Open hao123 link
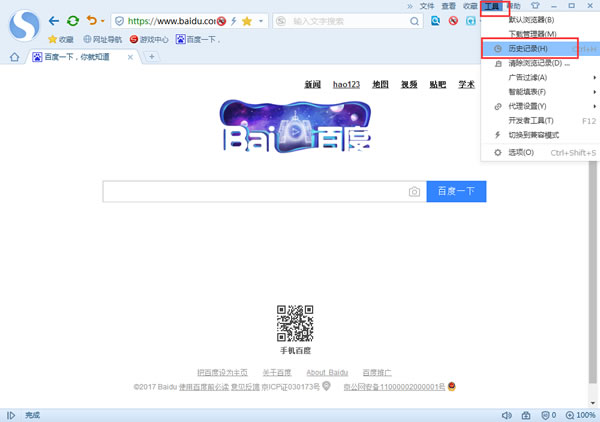The width and height of the screenshot is (600, 422). [x=346, y=85]
